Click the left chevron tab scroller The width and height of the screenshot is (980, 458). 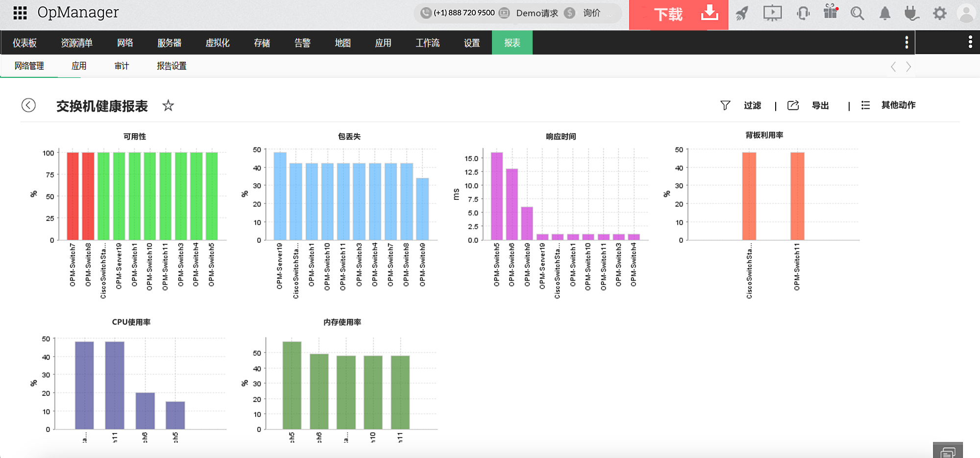point(893,67)
